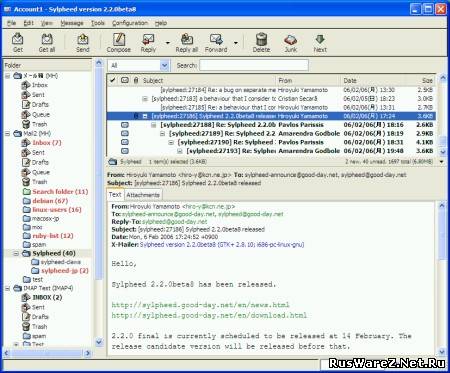Open the Tools menu
Viewport: 450px width, 373px height.
[x=98, y=23]
